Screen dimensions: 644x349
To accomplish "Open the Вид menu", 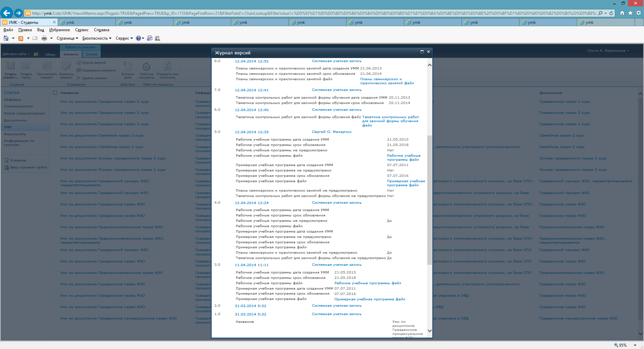I will (x=41, y=30).
